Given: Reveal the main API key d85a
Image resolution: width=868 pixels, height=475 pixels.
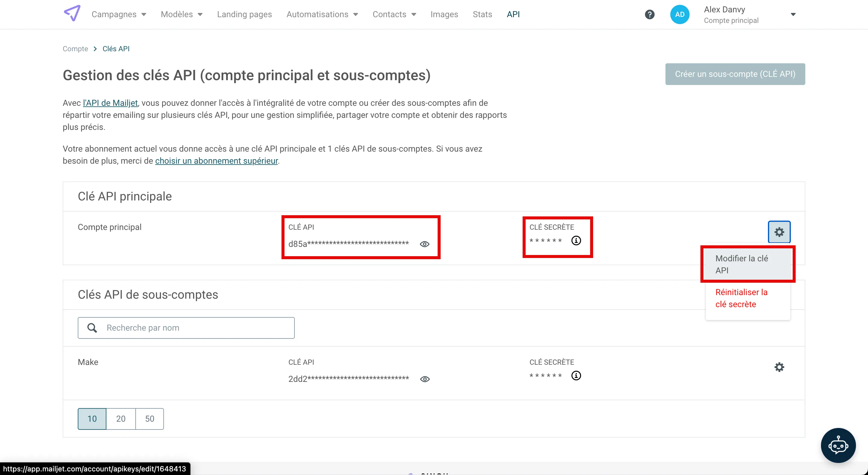Looking at the screenshot, I should (425, 244).
